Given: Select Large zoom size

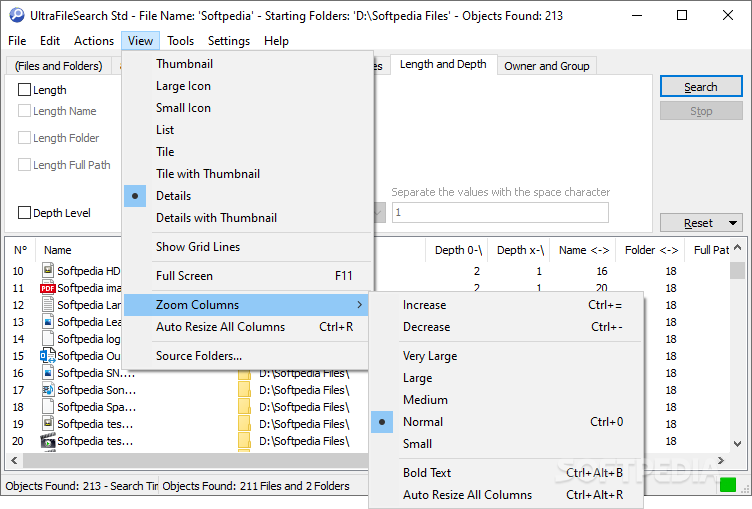Looking at the screenshot, I should point(506,378).
